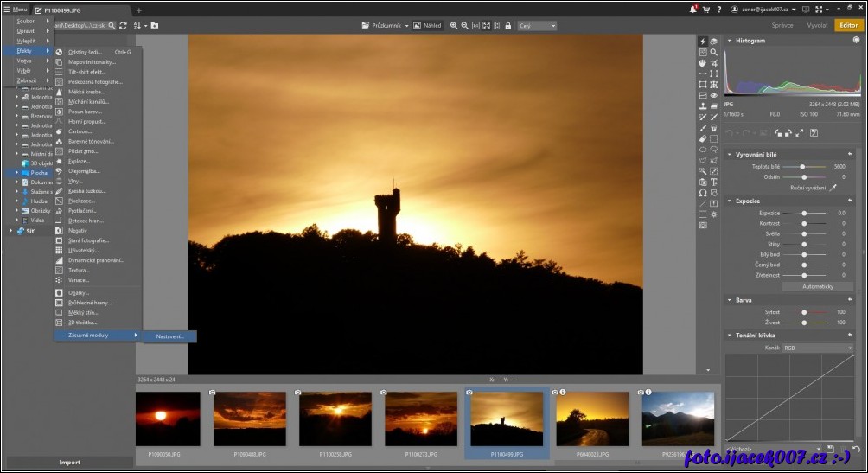This screenshot has width=868, height=473.
Task: Select the crop tool in the toolbar
Action: click(714, 63)
